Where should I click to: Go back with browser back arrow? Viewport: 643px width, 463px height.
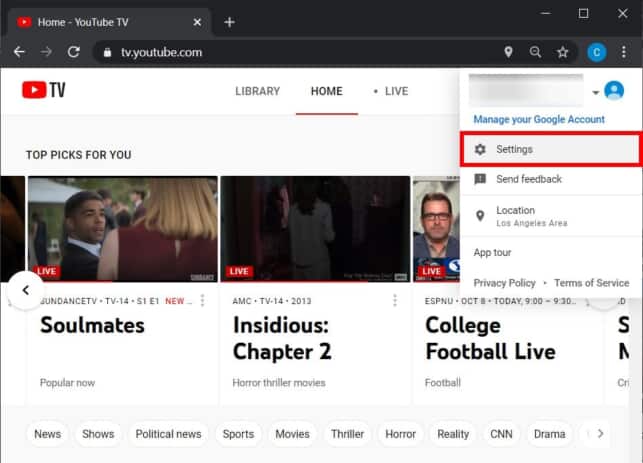[19, 52]
